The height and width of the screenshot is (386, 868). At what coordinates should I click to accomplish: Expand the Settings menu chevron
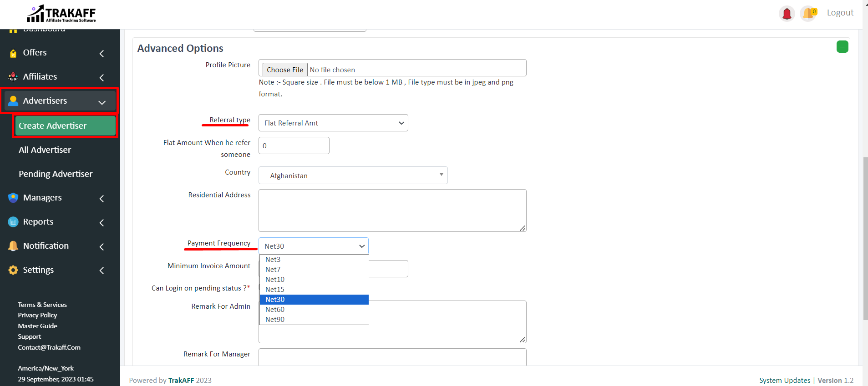[x=102, y=271]
